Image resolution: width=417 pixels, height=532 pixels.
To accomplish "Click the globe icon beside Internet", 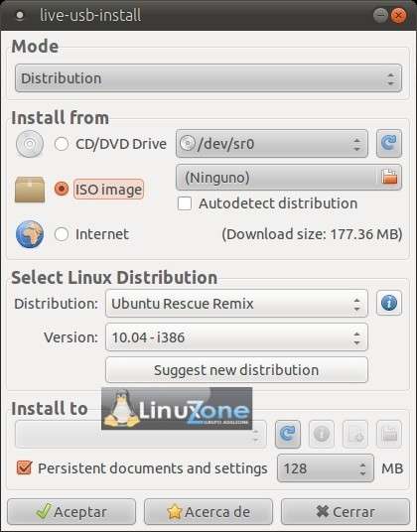I will 30,234.
